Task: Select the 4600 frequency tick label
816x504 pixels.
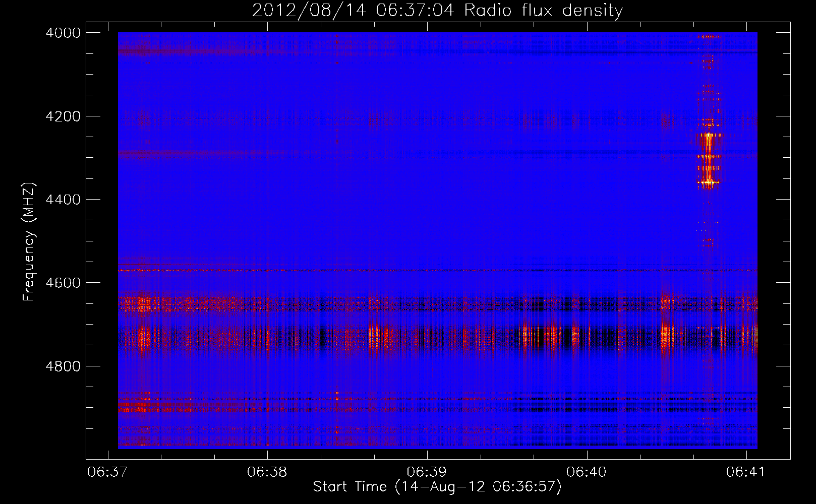Action: click(63, 283)
